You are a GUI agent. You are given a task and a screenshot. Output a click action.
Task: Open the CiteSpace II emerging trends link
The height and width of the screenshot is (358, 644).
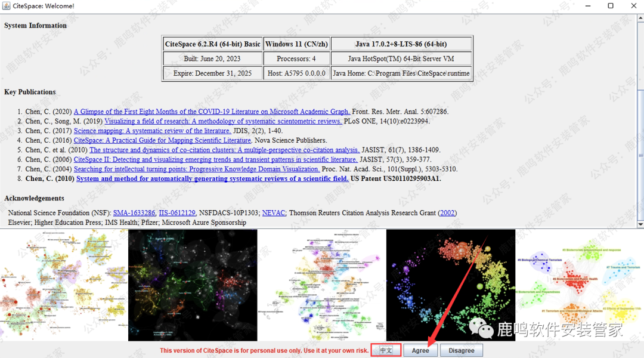(x=215, y=159)
